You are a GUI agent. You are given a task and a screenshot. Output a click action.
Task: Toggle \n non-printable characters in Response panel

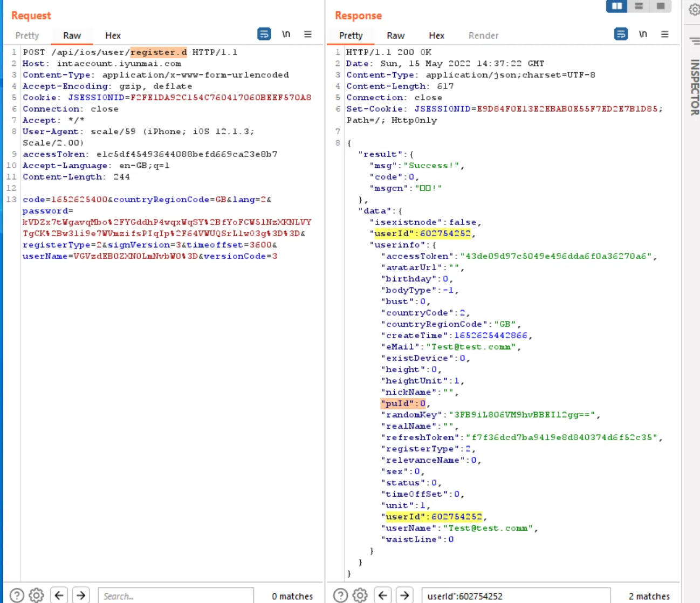[x=643, y=35]
